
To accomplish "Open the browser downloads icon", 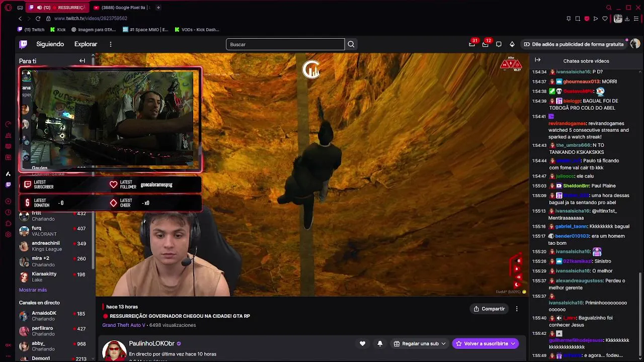I will tap(627, 19).
